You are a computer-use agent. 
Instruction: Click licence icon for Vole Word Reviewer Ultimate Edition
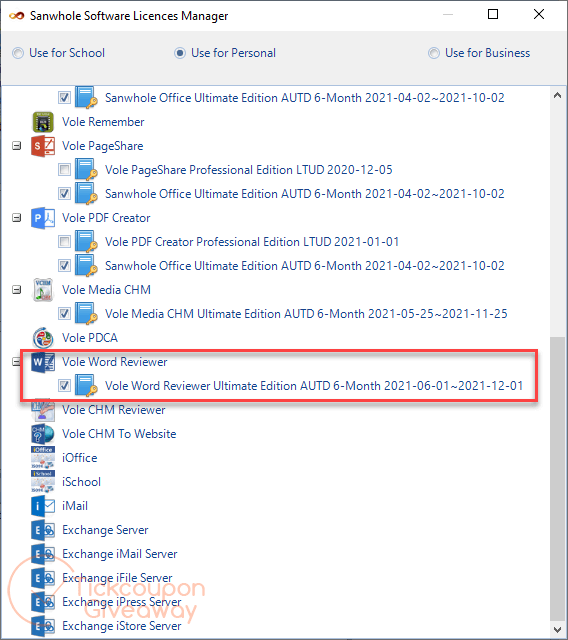[86, 386]
